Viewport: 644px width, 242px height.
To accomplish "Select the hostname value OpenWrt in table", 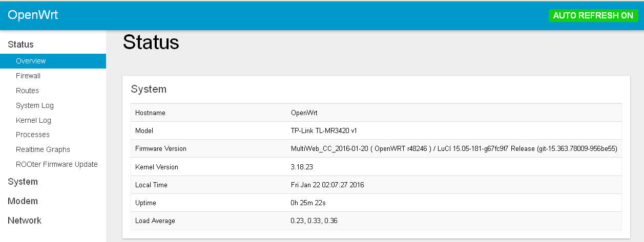I will [x=304, y=113].
